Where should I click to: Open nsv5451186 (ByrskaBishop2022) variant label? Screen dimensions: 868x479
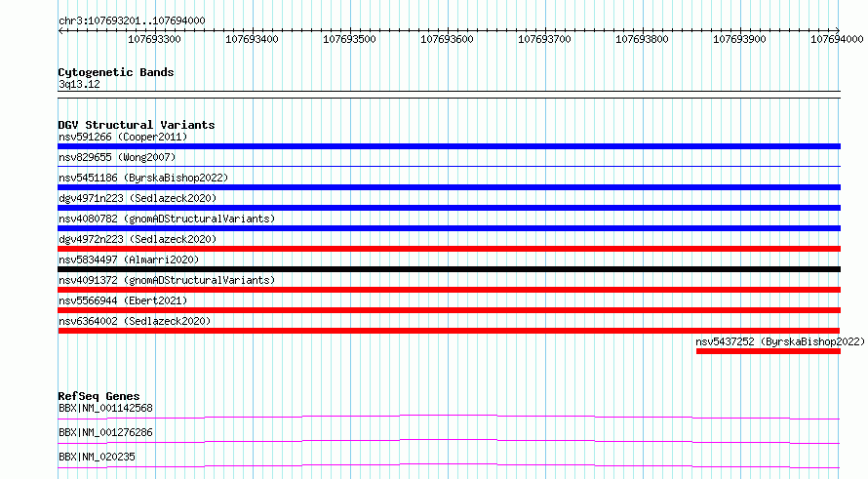(143, 178)
